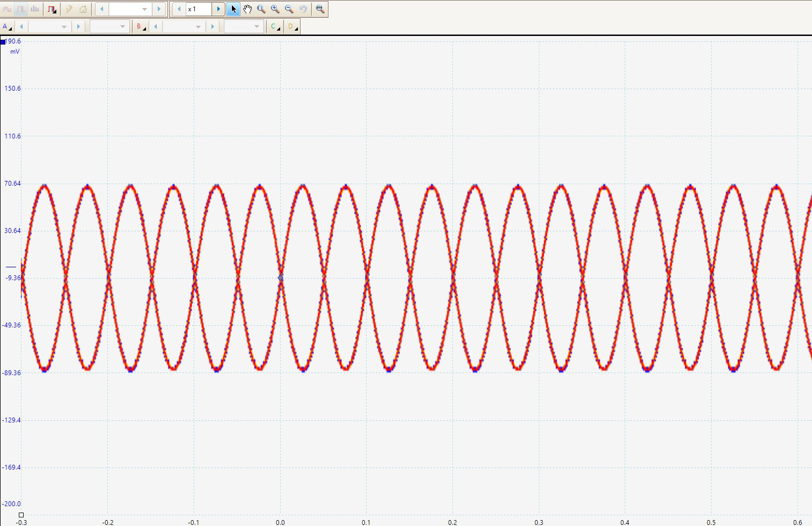812x526 pixels.
Task: Decrease zoom factor with left arrow beside x1
Action: tap(179, 9)
